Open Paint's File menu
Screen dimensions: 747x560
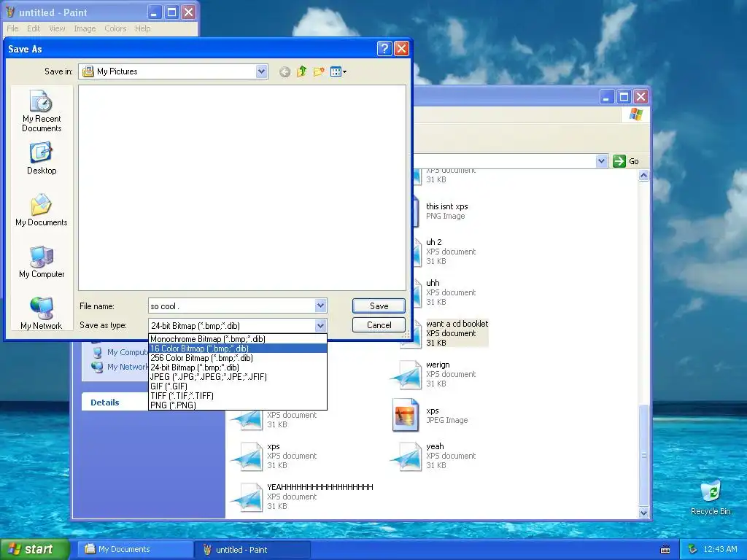[12, 28]
